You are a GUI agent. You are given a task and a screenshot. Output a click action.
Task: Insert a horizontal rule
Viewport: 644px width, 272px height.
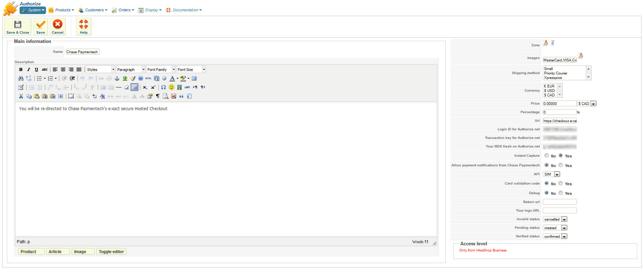click(x=119, y=87)
